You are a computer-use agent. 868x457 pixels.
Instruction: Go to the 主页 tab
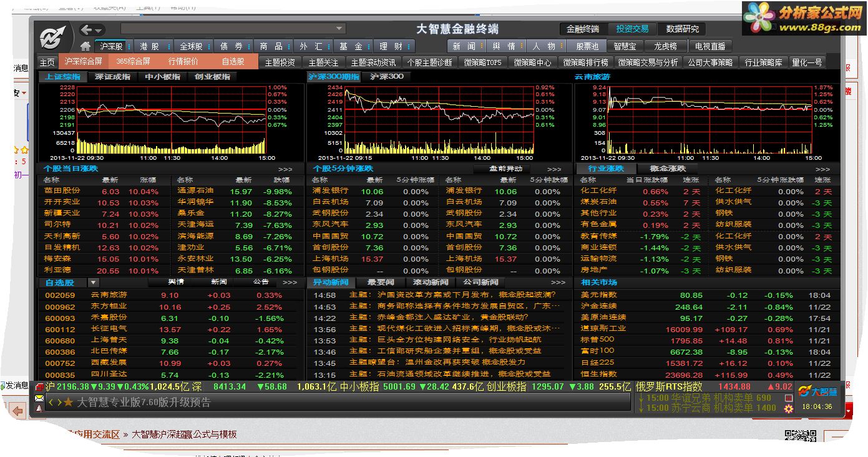(47, 62)
